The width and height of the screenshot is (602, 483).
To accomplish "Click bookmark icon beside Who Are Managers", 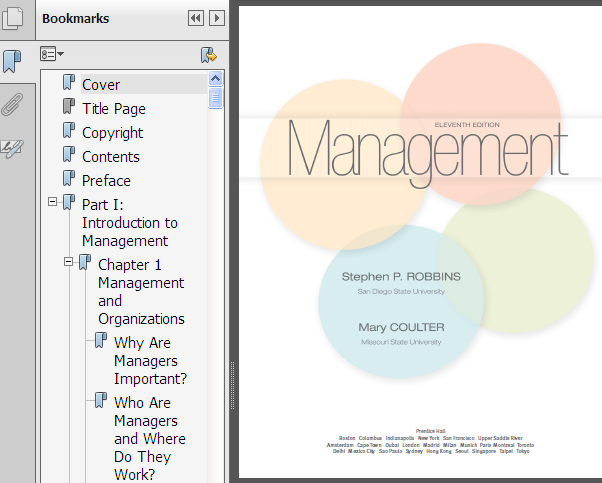I will pyautogui.click(x=101, y=400).
